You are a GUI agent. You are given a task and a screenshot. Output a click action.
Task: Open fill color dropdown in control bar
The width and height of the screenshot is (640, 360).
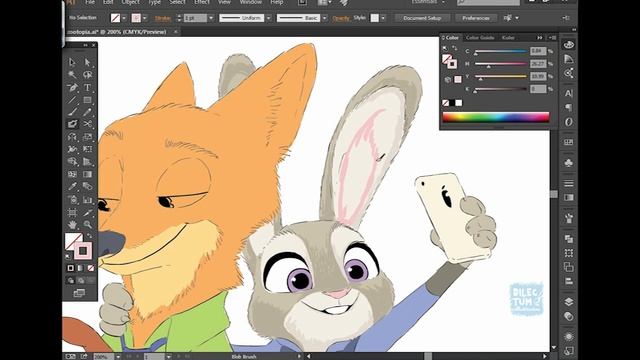(124, 18)
